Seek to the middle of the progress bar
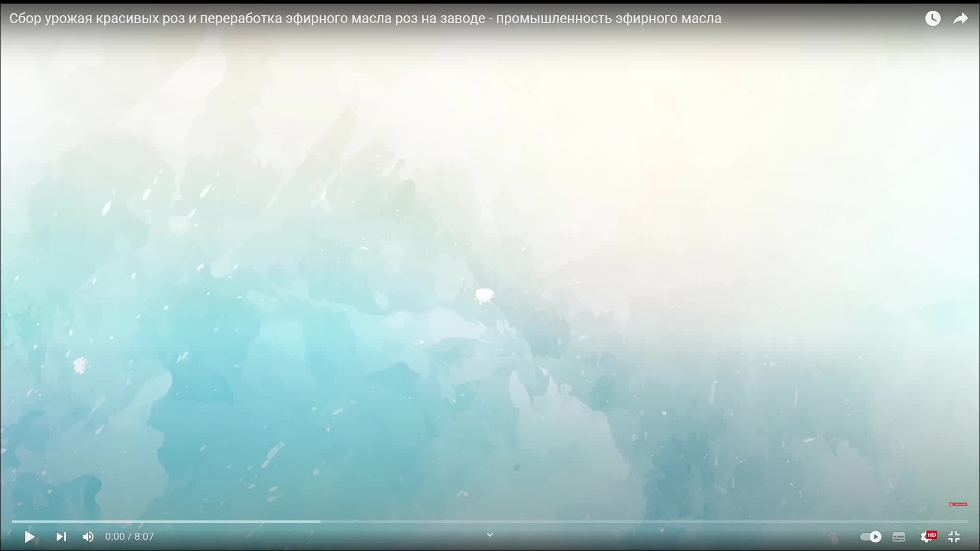 coord(490,521)
